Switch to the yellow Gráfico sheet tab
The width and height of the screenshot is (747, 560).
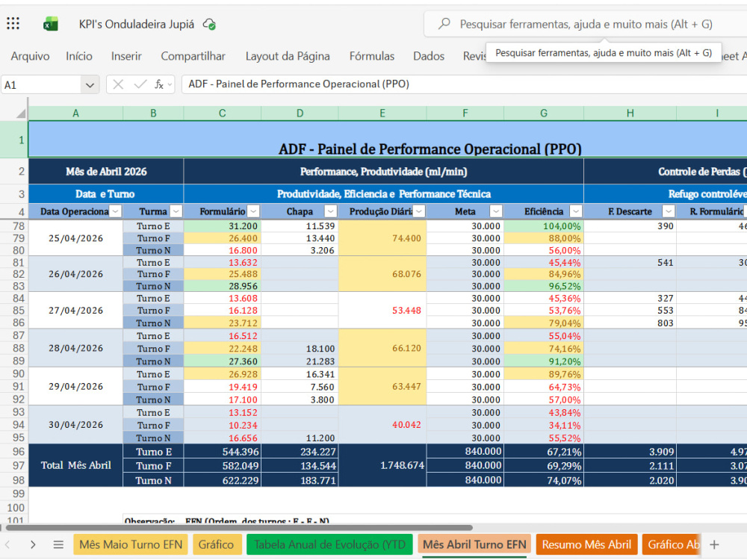coord(217,544)
